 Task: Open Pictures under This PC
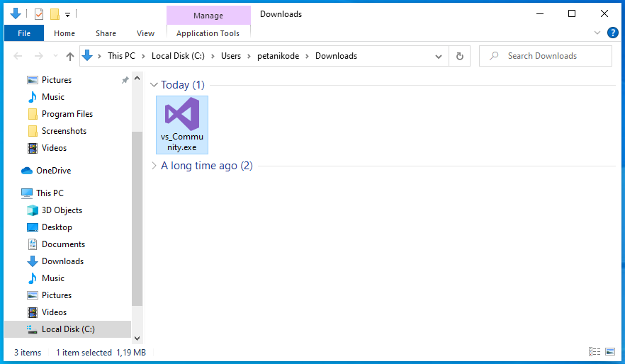click(x=57, y=295)
